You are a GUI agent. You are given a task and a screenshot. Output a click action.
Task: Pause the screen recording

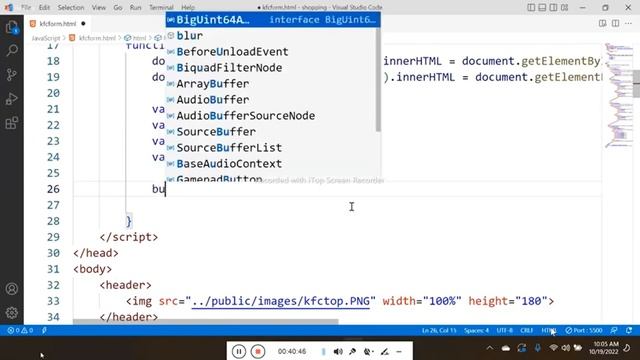[x=239, y=351]
